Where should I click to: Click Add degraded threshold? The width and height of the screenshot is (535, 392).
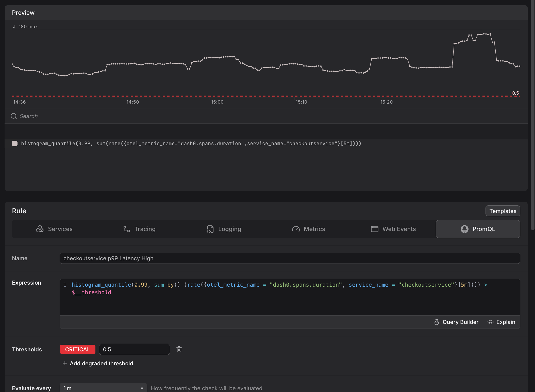(x=98, y=363)
